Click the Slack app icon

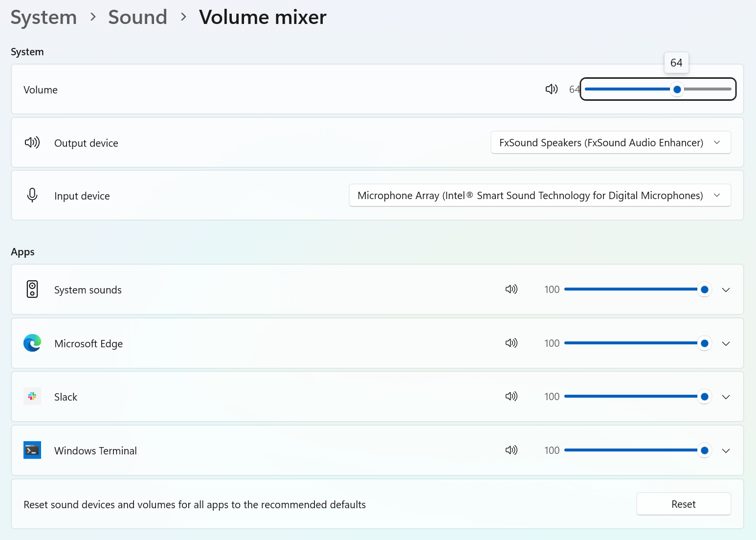(x=32, y=396)
